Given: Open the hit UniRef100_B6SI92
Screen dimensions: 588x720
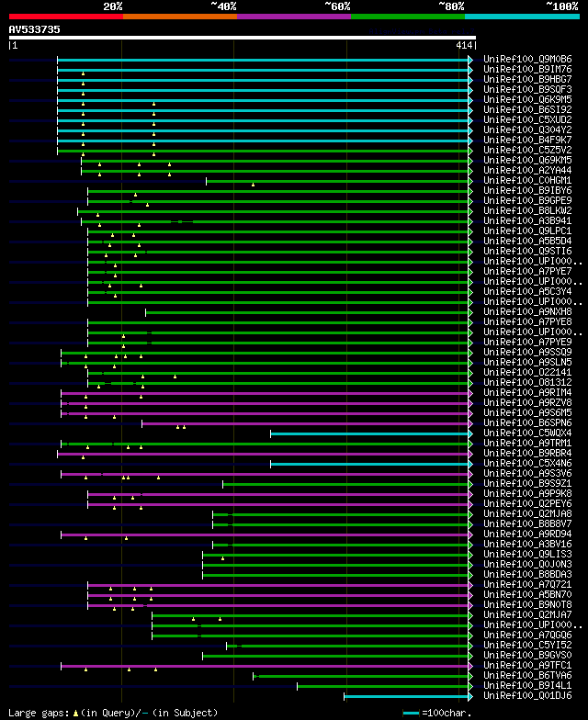Looking at the screenshot, I should 527,110.
